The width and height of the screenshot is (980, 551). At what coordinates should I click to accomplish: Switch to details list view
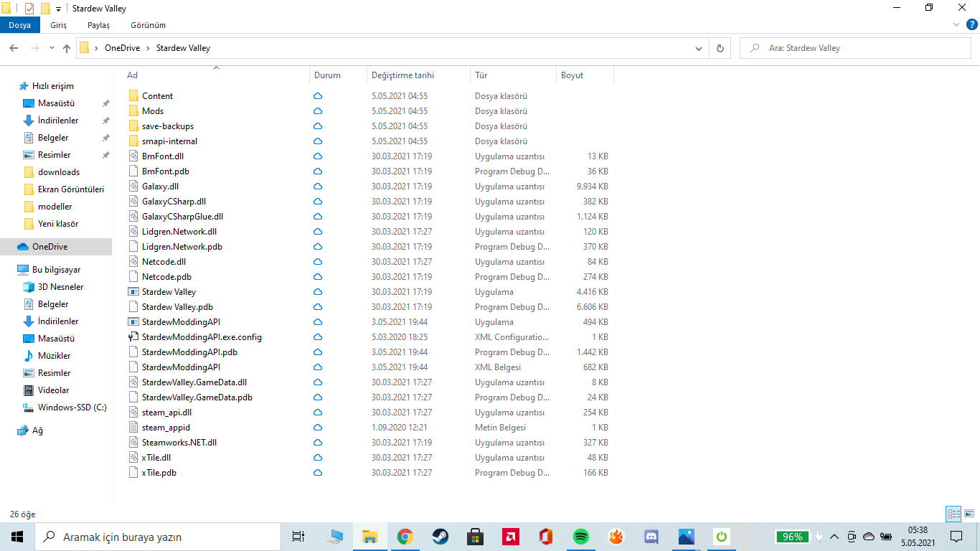click(953, 514)
